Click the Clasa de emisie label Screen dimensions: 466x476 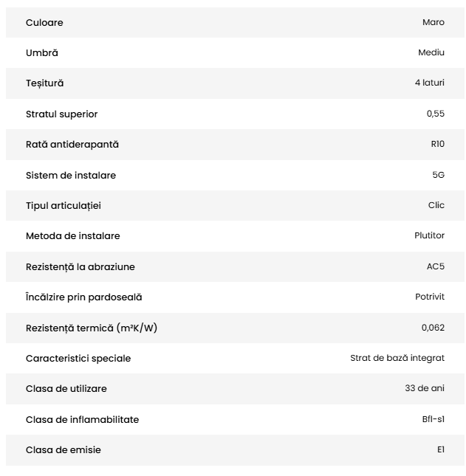[x=64, y=450]
